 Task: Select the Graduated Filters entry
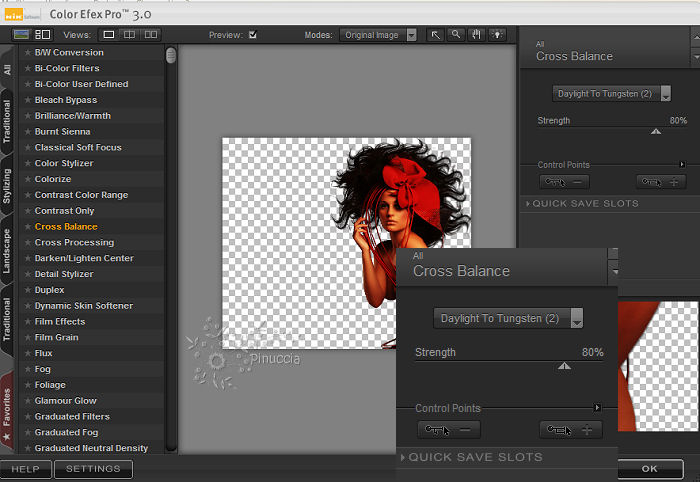72,416
